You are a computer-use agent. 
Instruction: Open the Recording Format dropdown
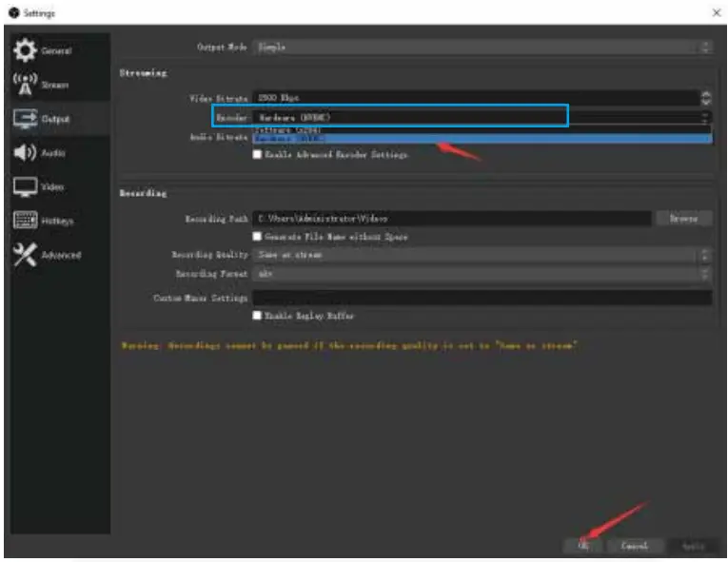pos(482,274)
